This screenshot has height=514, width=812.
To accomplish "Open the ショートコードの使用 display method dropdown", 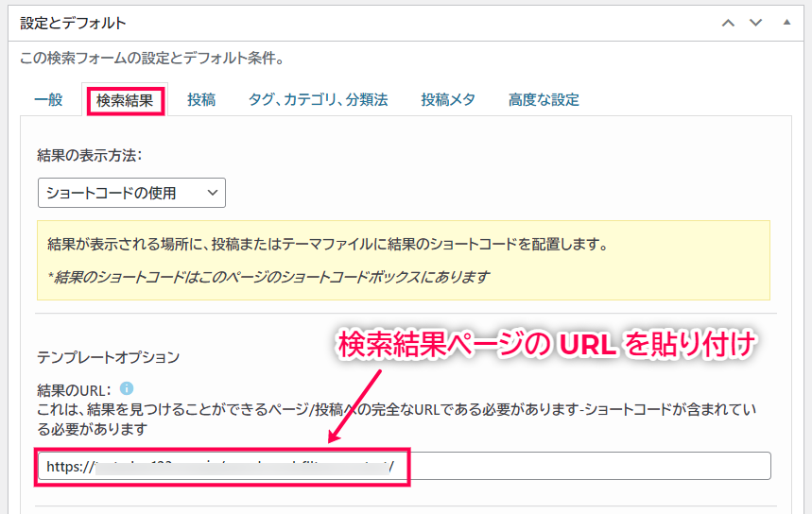I will click(131, 193).
